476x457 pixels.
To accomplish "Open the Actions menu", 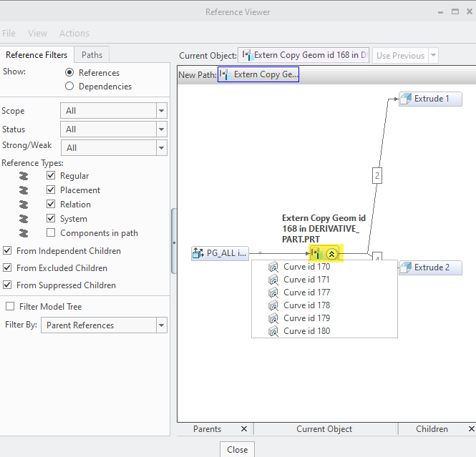I will tap(74, 34).
